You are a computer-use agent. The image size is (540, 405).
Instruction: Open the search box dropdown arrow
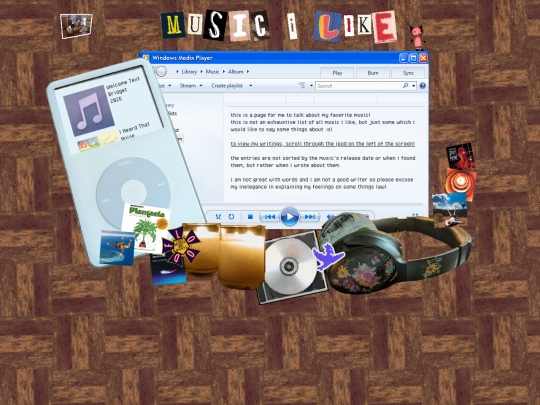pos(414,86)
